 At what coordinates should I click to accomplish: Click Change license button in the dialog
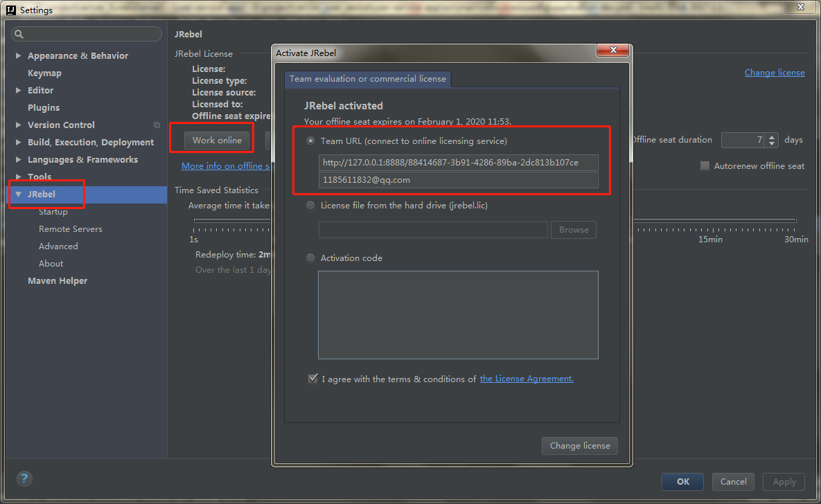(580, 445)
